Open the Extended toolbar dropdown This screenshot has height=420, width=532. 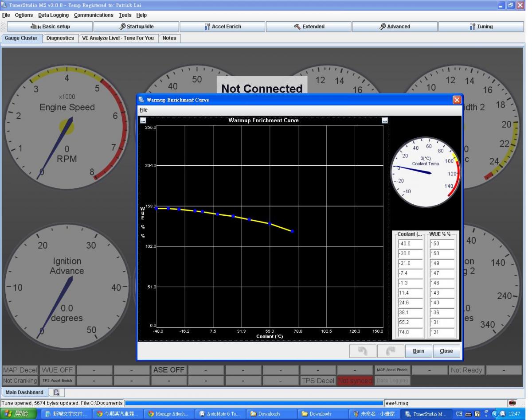[309, 27]
